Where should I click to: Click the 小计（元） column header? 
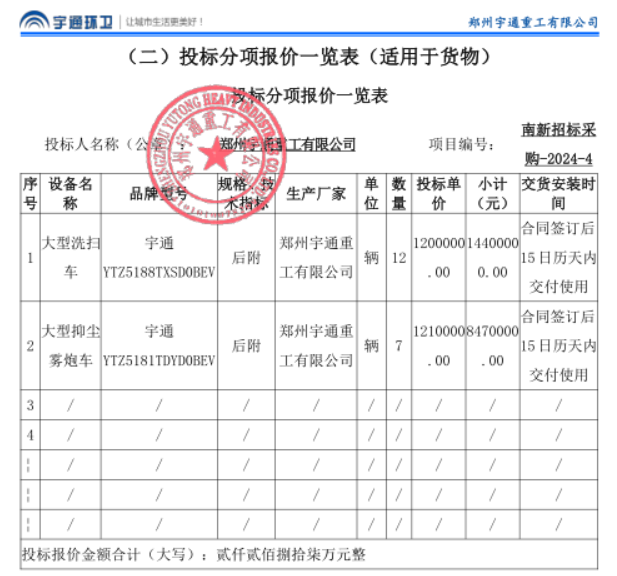[x=493, y=194]
